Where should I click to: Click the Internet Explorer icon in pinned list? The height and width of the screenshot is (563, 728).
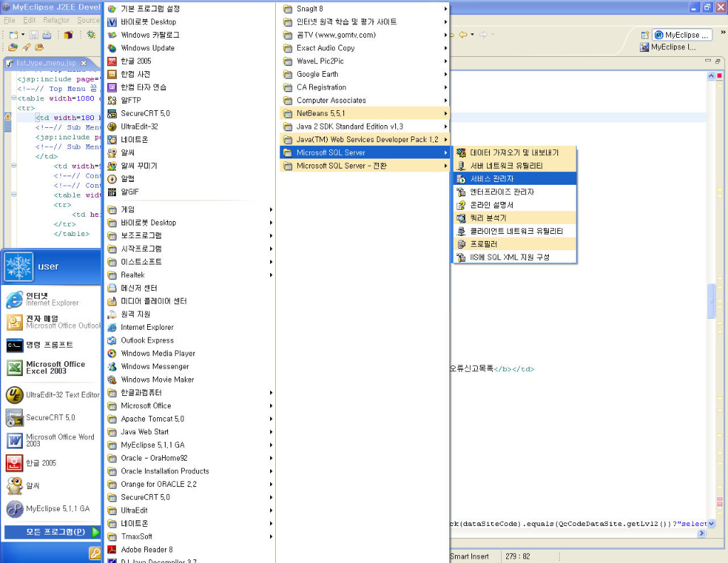[14, 299]
